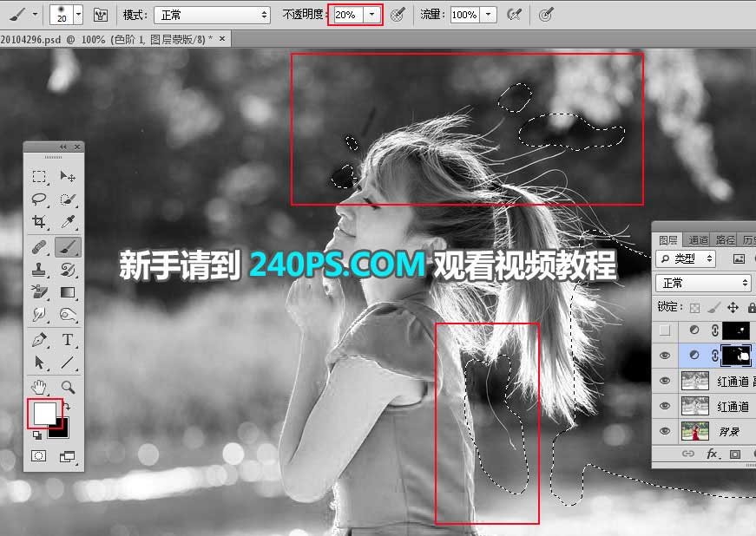The width and height of the screenshot is (756, 536).
Task: Select the Gradient tool
Action: click(x=68, y=291)
